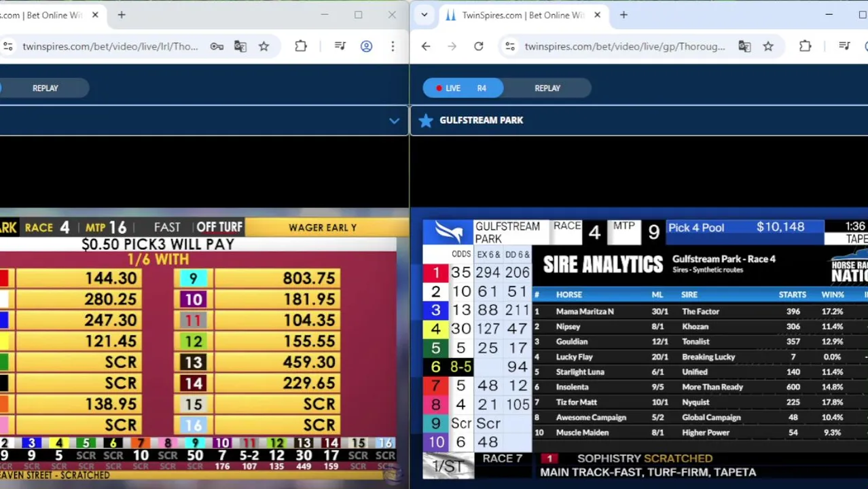Bookmark the page in left browser window

click(264, 46)
